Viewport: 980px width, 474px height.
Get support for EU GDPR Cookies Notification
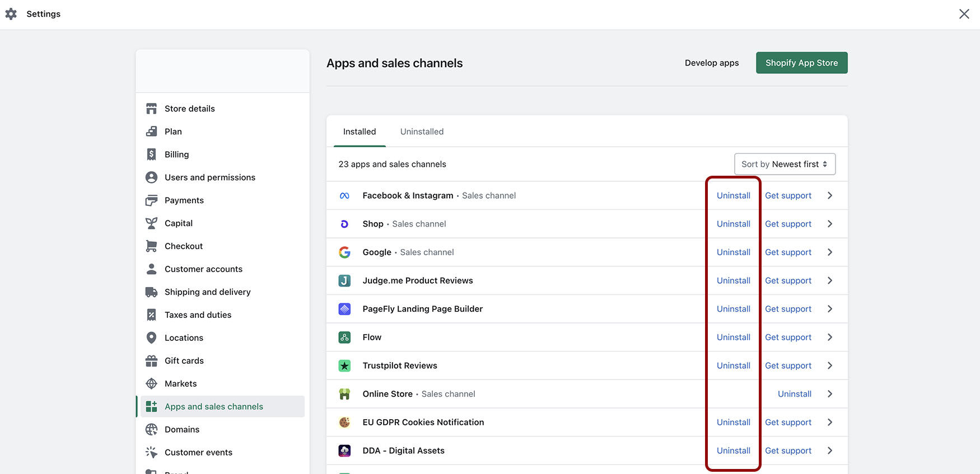point(788,423)
